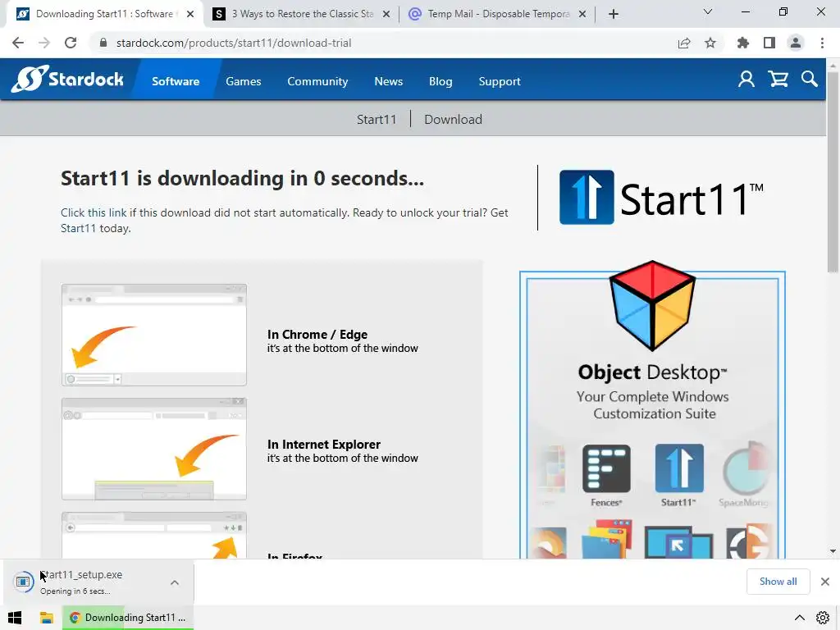The image size is (840, 630).
Task: Open taskbar settings gear icon
Action: (x=823, y=618)
